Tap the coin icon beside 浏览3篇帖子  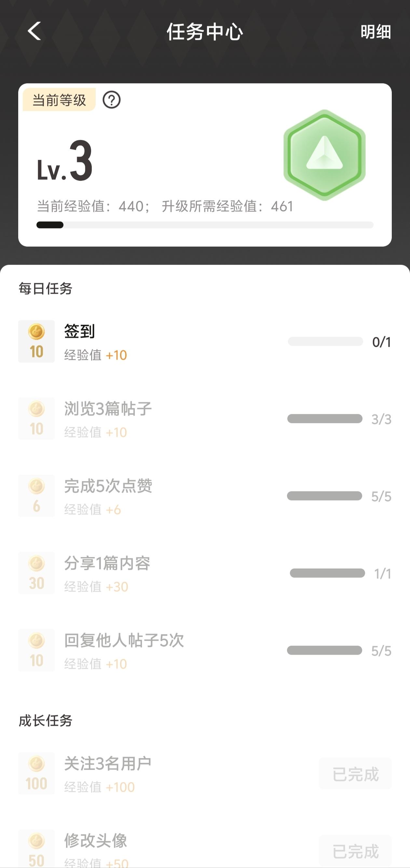pos(36,418)
